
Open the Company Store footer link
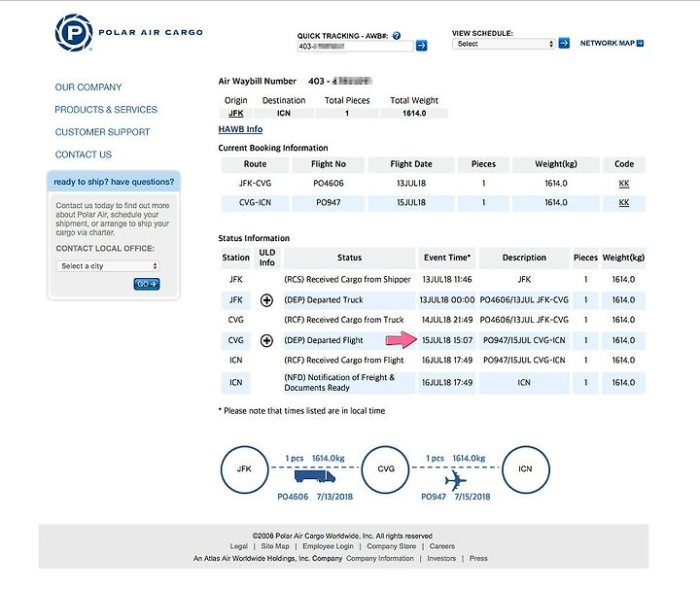(x=391, y=546)
